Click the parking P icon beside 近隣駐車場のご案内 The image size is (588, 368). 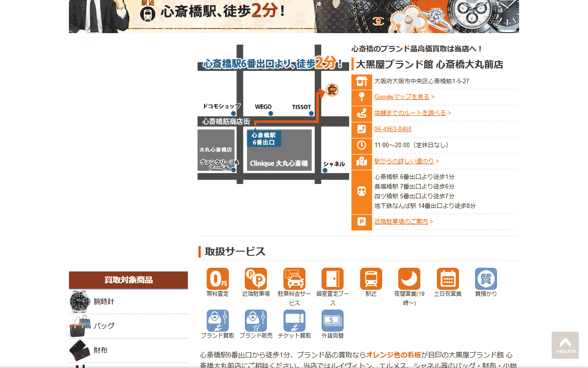362,222
